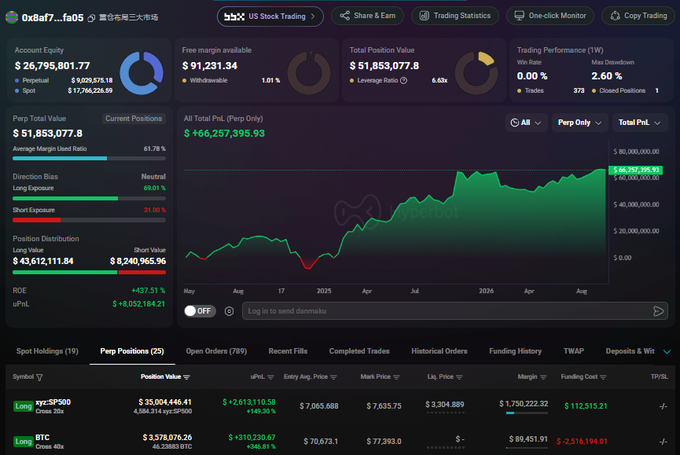Click BTC margin $89,451.91

tap(528, 439)
